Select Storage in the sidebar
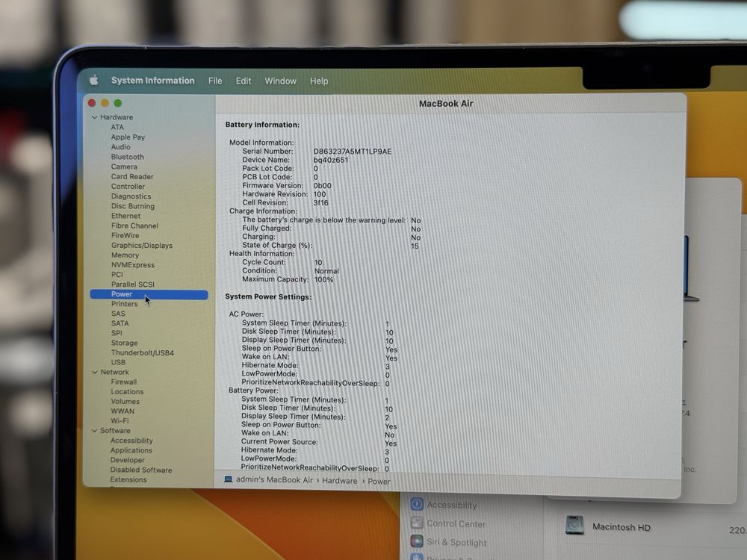 coord(124,343)
